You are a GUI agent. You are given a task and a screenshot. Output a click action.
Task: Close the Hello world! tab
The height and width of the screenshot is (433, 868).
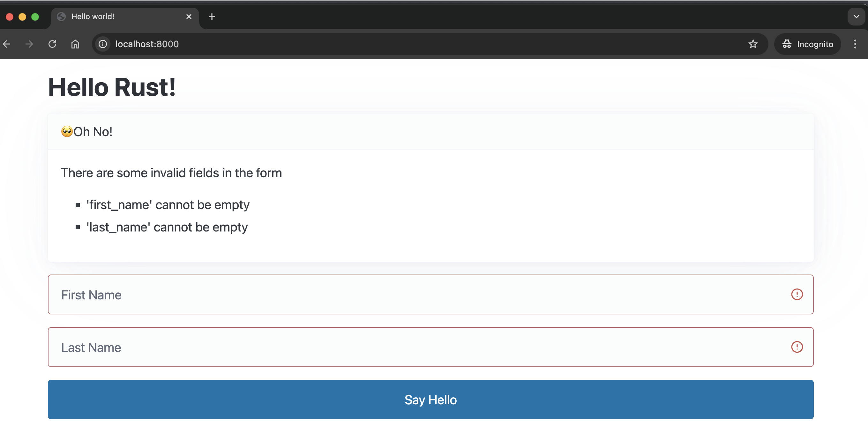pos(189,17)
